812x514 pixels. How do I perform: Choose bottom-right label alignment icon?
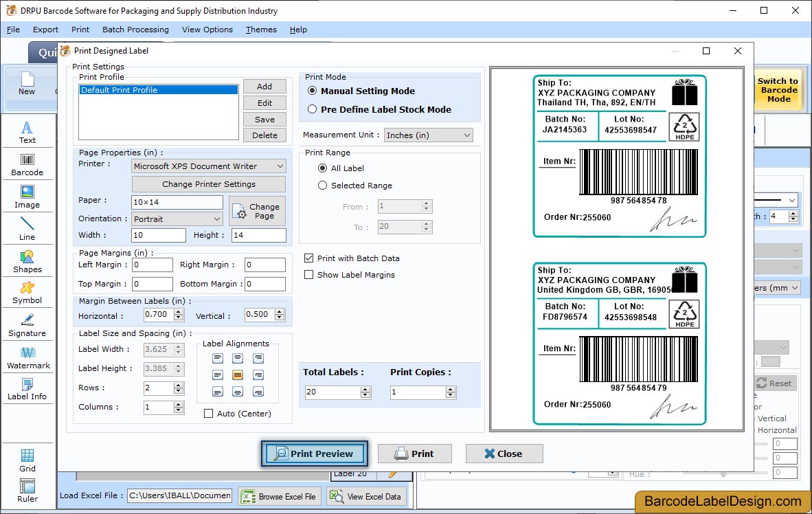pos(258,392)
